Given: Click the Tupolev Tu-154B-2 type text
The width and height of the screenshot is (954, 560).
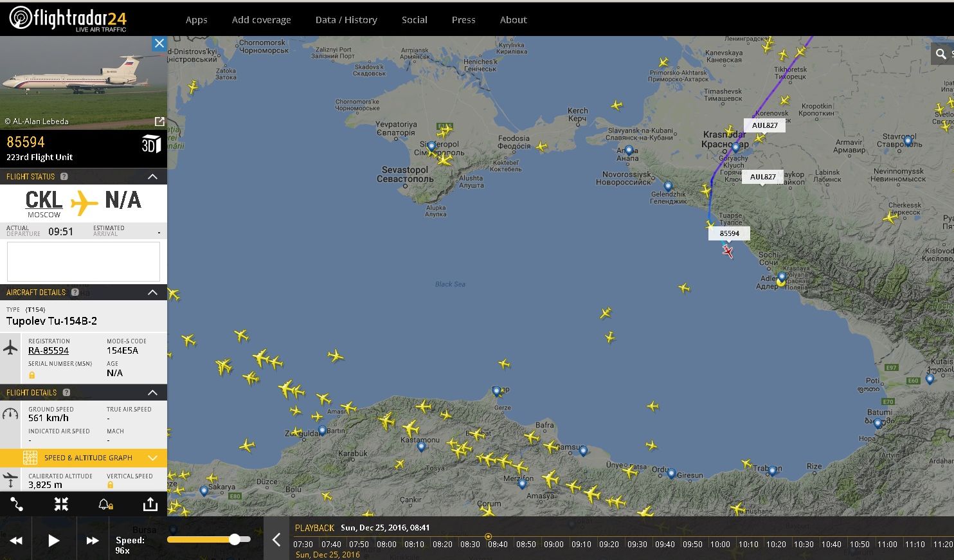Looking at the screenshot, I should point(52,321).
